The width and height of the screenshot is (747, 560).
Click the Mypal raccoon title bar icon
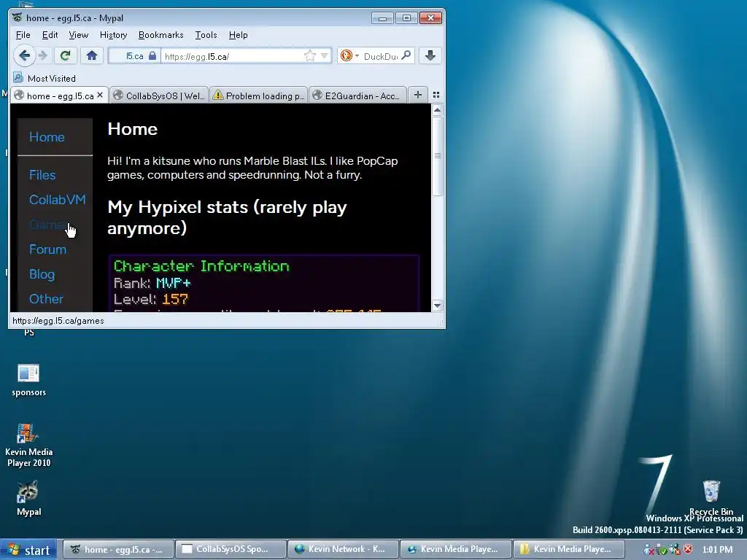pyautogui.click(x=18, y=17)
